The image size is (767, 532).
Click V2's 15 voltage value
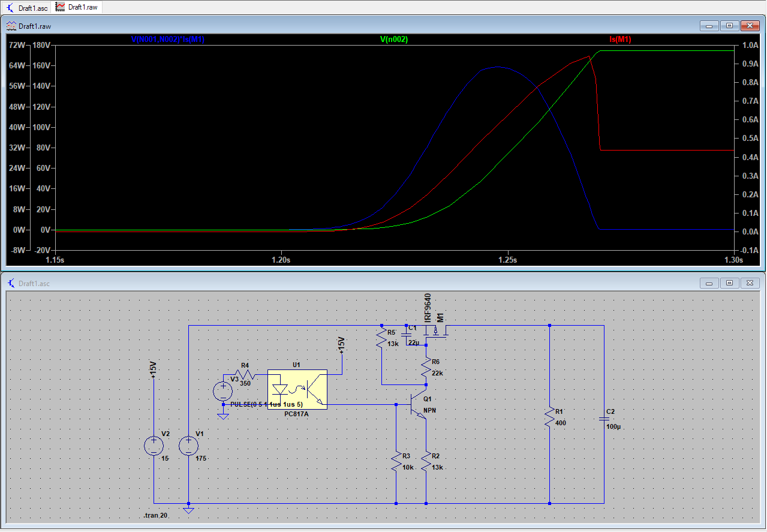[165, 458]
